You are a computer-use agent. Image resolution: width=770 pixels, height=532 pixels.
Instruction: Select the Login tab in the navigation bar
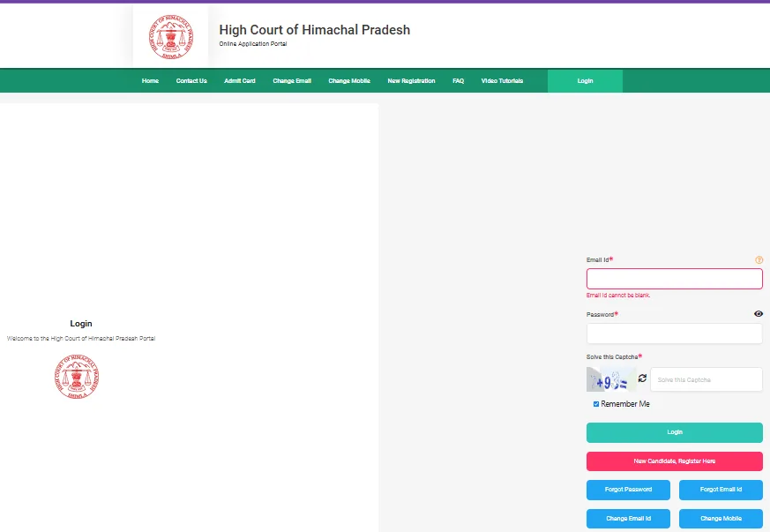tap(585, 80)
